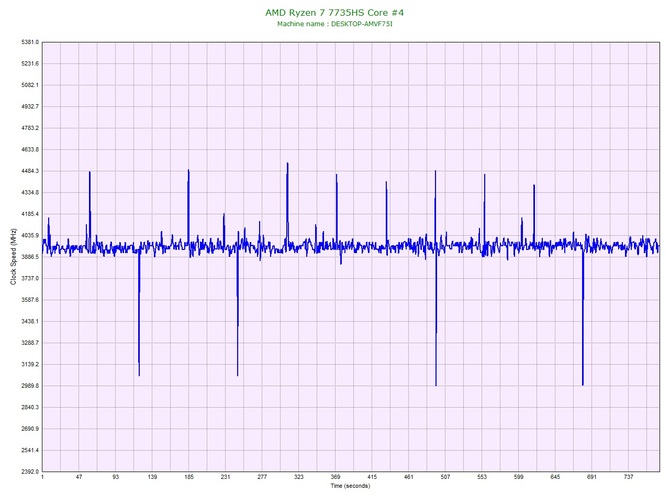Click the y-axis value 4783.2

[x=30, y=128]
